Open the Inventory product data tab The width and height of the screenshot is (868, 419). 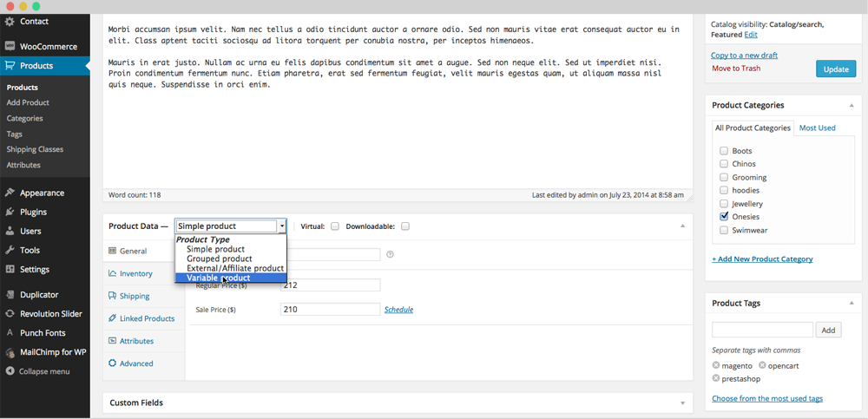tap(135, 273)
